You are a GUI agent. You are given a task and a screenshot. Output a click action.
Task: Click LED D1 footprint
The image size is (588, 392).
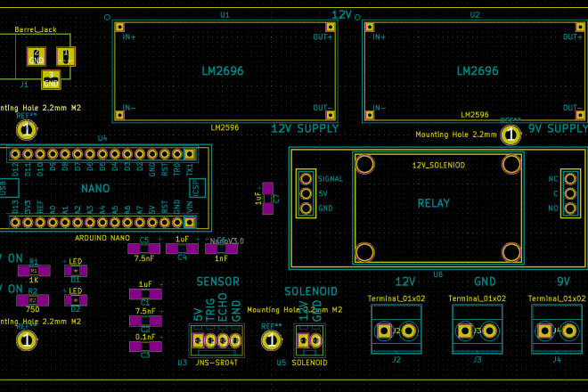tap(76, 271)
